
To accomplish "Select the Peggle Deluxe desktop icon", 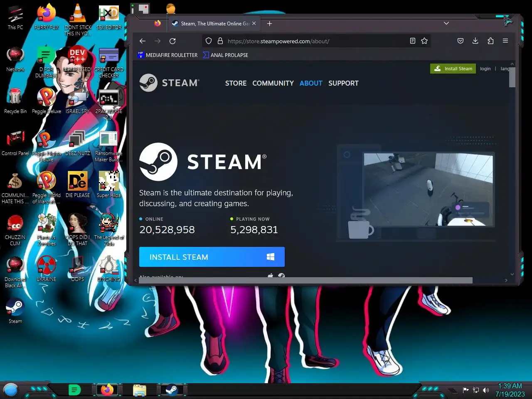I will [x=47, y=101].
